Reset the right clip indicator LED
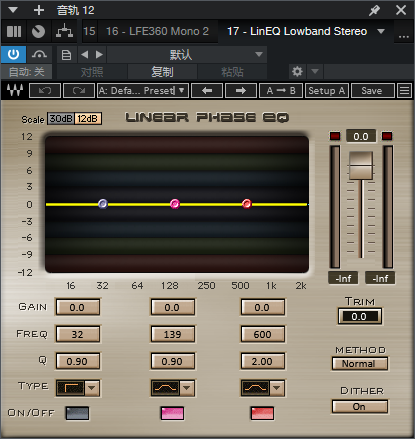This screenshot has width=415, height=439. pos(387,136)
